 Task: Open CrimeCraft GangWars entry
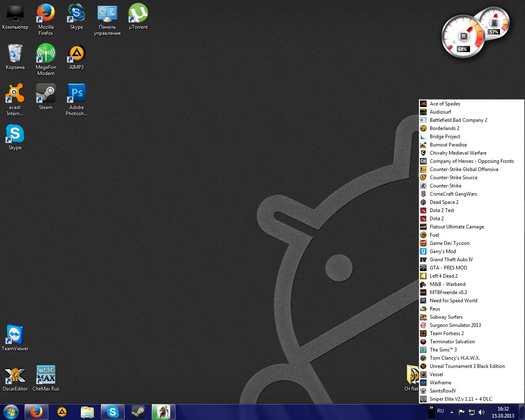click(472, 194)
